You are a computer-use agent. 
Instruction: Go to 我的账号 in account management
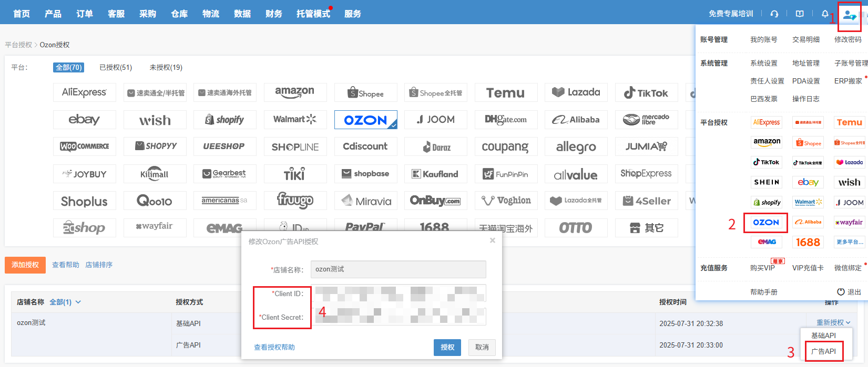(x=764, y=40)
